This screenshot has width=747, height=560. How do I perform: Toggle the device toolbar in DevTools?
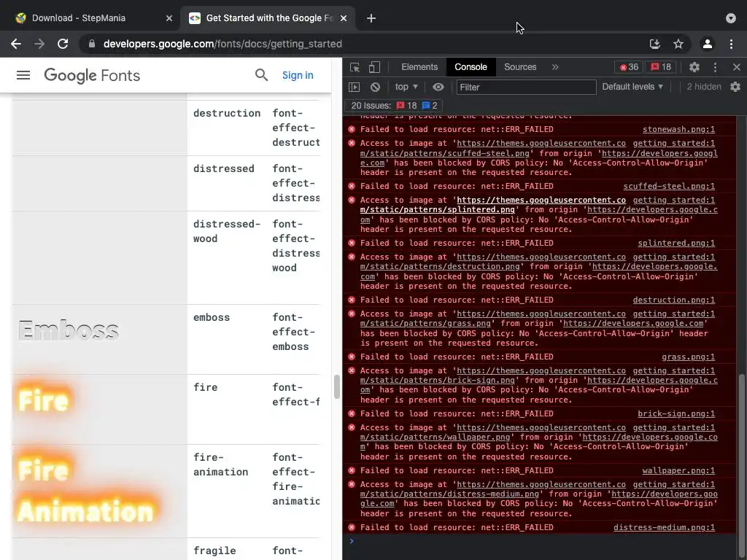click(374, 67)
